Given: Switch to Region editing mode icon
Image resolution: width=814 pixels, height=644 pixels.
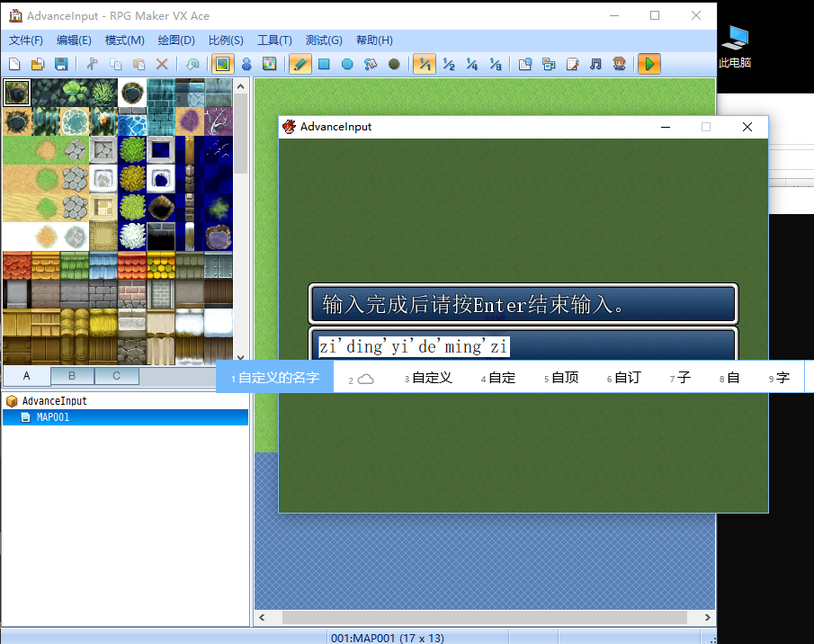Looking at the screenshot, I should click(270, 64).
